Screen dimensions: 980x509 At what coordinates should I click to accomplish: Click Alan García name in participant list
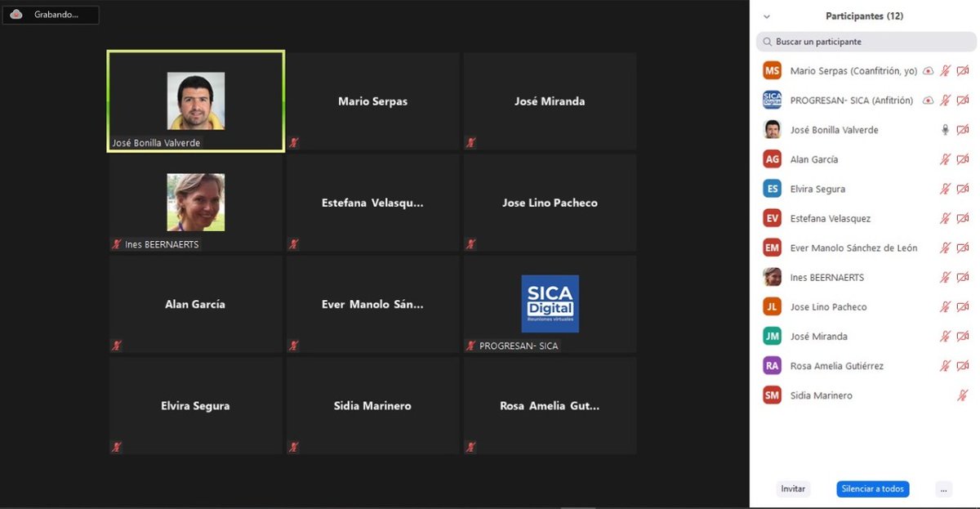pyautogui.click(x=814, y=159)
